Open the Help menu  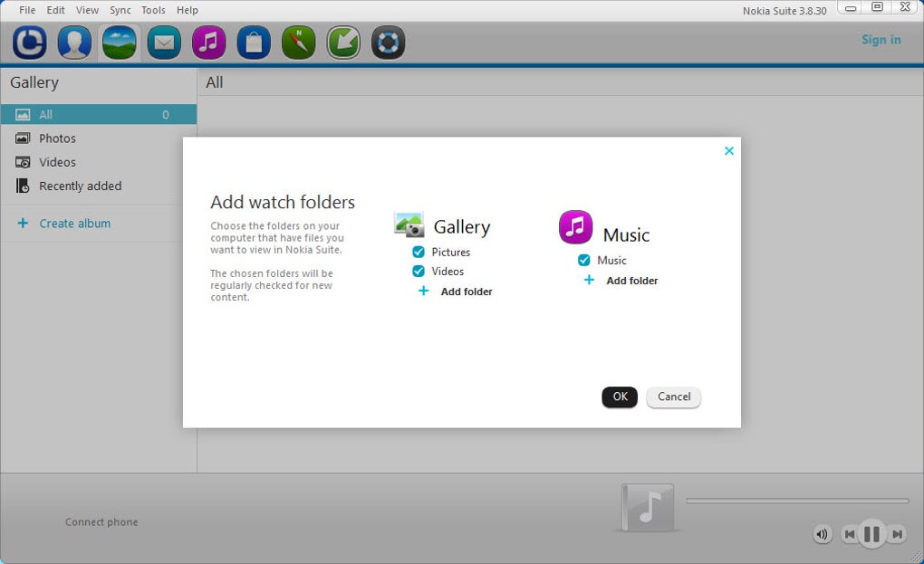coord(188,10)
